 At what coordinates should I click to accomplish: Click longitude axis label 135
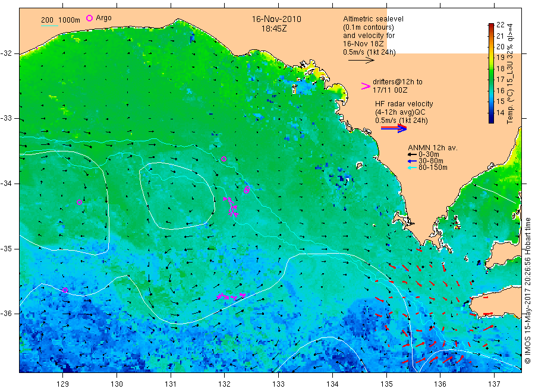point(386,384)
